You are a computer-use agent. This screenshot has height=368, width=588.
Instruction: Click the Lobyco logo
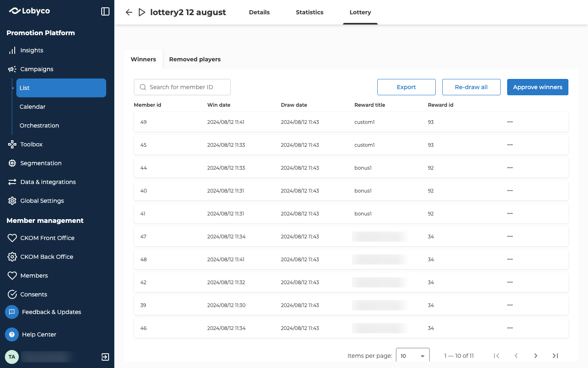[x=29, y=11]
